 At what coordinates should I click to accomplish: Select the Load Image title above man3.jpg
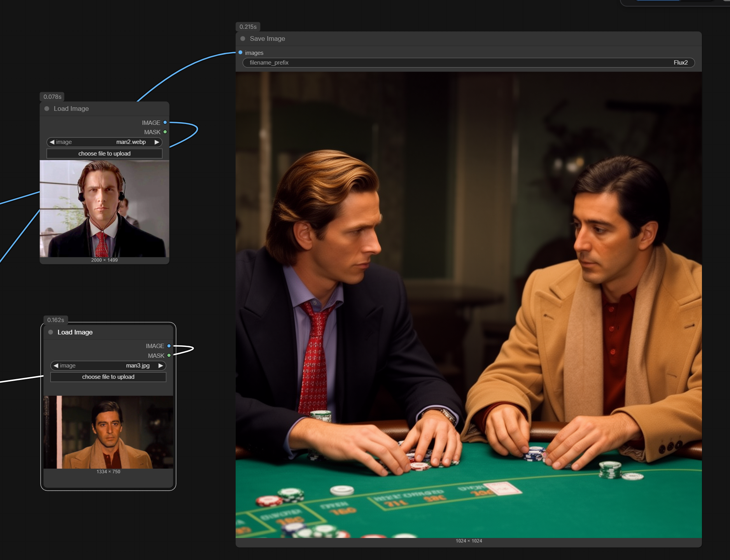[75, 332]
